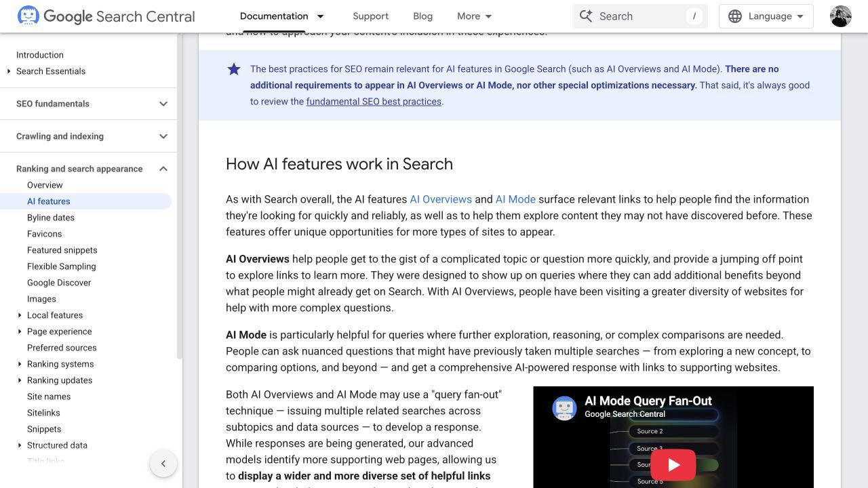Expand the Crawling and indexing section

[x=163, y=136]
